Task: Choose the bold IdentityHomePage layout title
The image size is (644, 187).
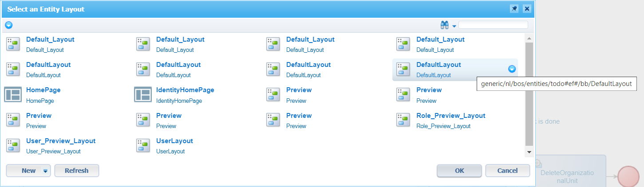Action: point(185,90)
